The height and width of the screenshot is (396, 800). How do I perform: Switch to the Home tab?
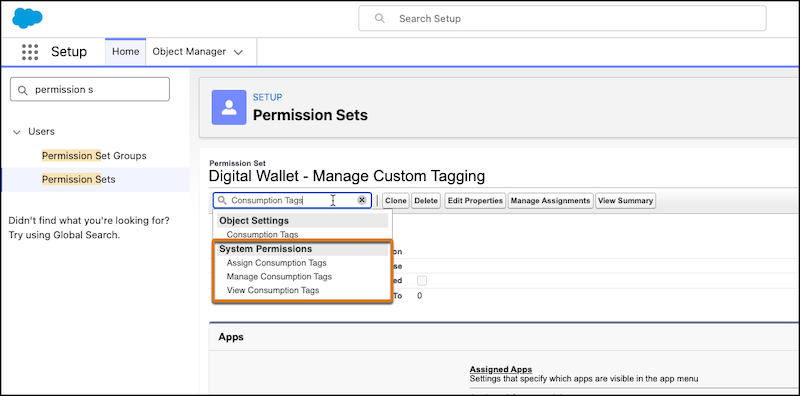(126, 52)
